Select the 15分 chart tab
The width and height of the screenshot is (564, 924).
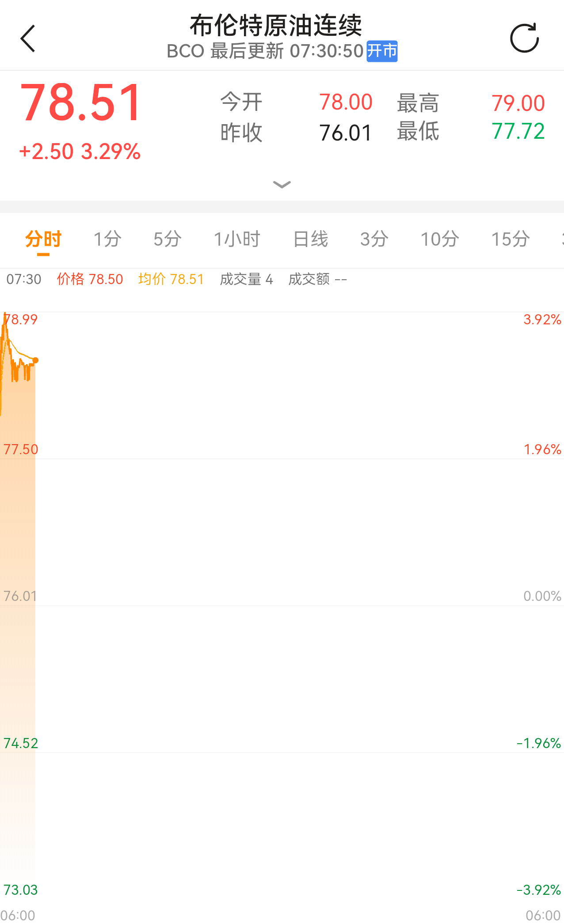coord(511,239)
